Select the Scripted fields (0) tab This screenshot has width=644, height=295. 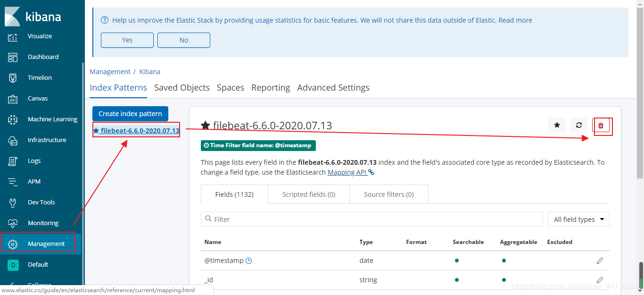[x=309, y=194]
